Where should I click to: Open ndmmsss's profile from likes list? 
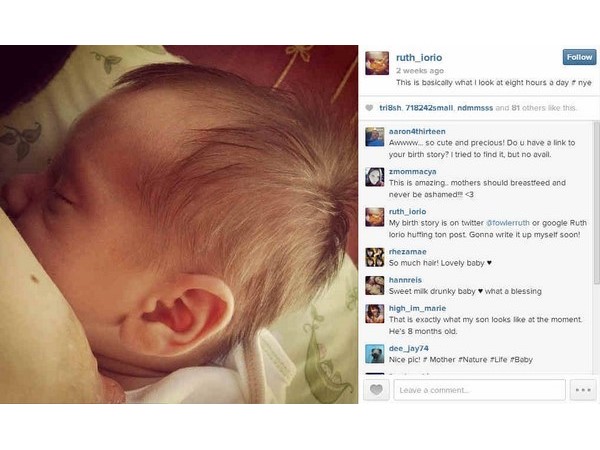tap(475, 108)
